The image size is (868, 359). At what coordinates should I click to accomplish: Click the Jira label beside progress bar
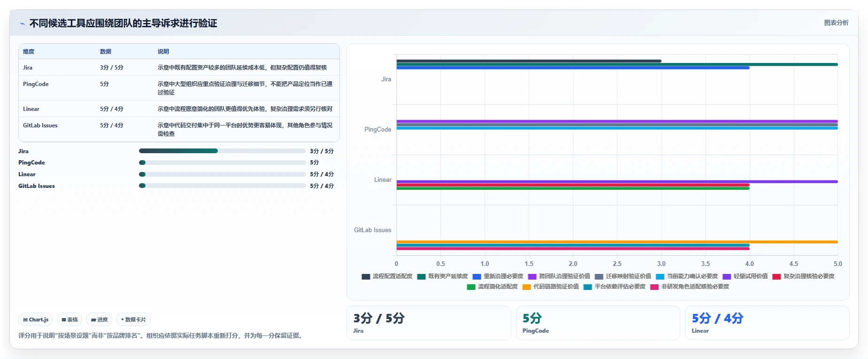tap(23, 151)
